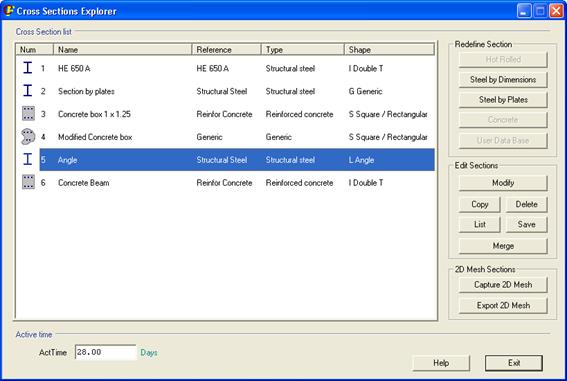Screen dimensions: 567x381
Task: Sort list by the Reference column header
Action: 226,50
